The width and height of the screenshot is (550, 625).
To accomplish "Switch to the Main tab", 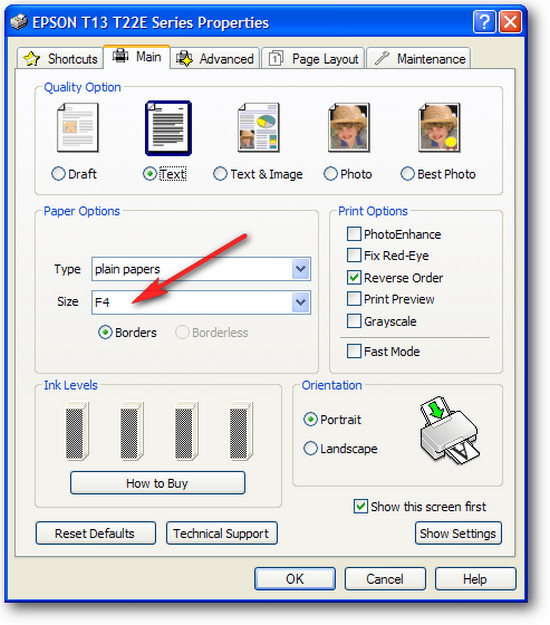I will [137, 57].
